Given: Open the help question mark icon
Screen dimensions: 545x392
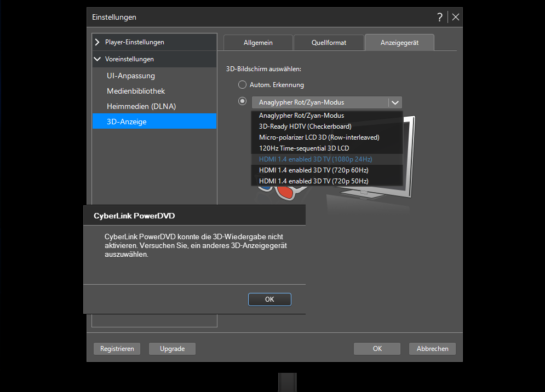Looking at the screenshot, I should [x=440, y=17].
